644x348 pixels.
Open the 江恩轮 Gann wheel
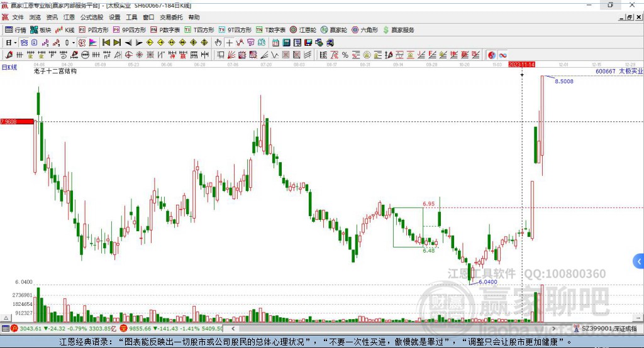(x=303, y=30)
